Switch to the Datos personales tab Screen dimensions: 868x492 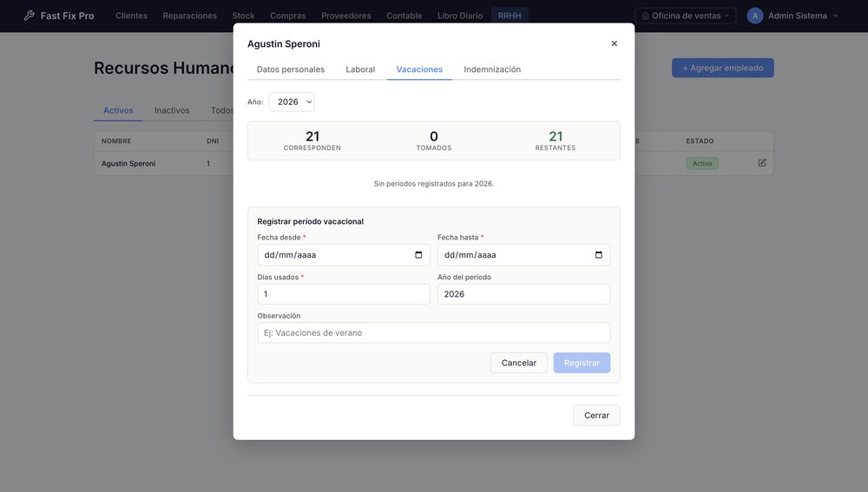(x=291, y=69)
